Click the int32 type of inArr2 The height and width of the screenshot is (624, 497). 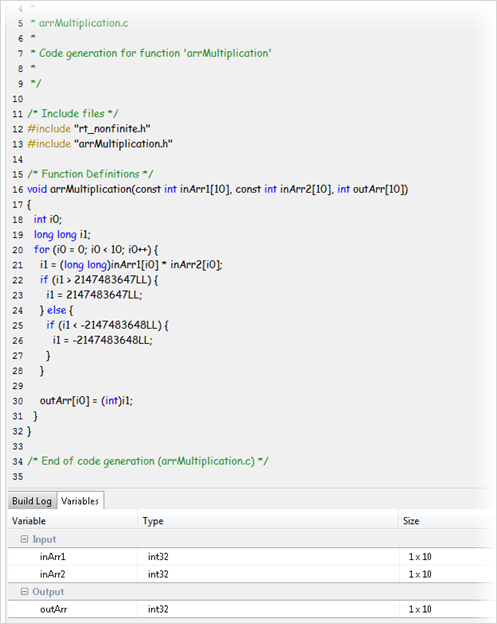[158, 574]
